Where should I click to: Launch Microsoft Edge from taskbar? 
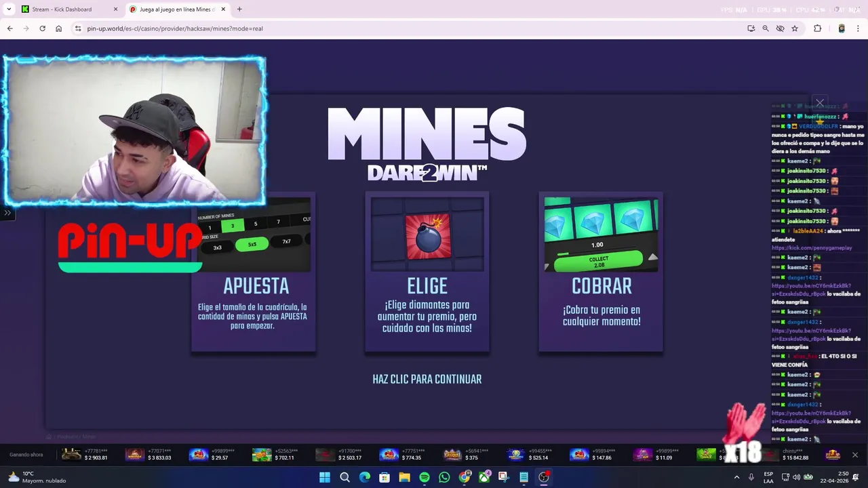tap(365, 477)
